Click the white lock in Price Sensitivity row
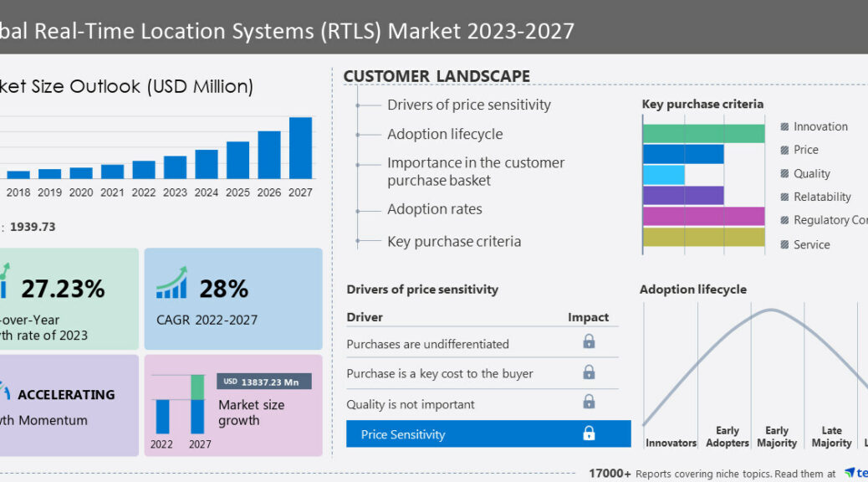 pyautogui.click(x=589, y=433)
